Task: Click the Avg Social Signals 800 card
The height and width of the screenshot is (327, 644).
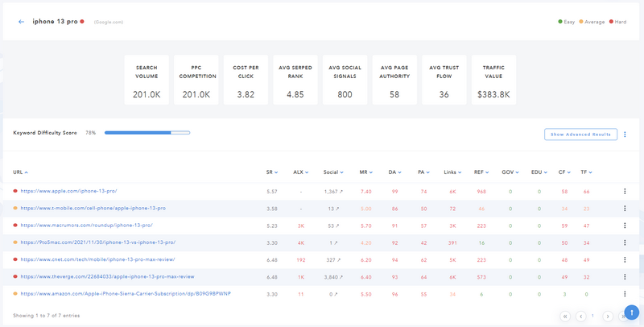Action: [345, 80]
